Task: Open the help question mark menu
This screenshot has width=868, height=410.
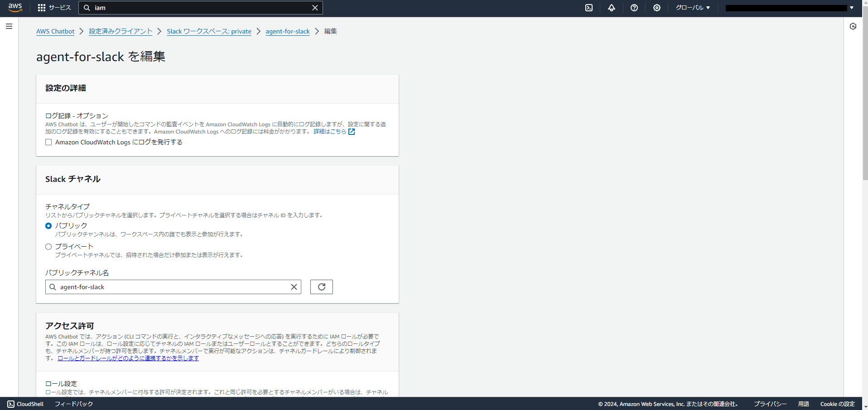Action: coord(634,8)
